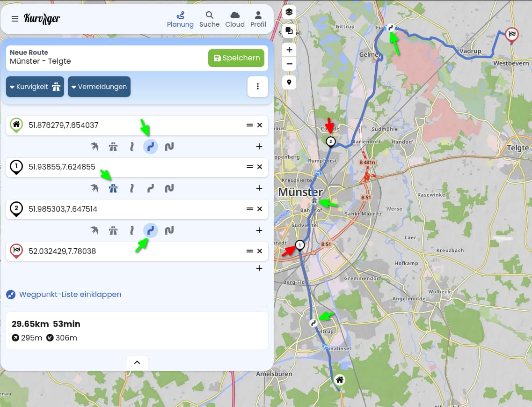Select beeline routing for the first segment
532x407 pixels.
click(95, 147)
